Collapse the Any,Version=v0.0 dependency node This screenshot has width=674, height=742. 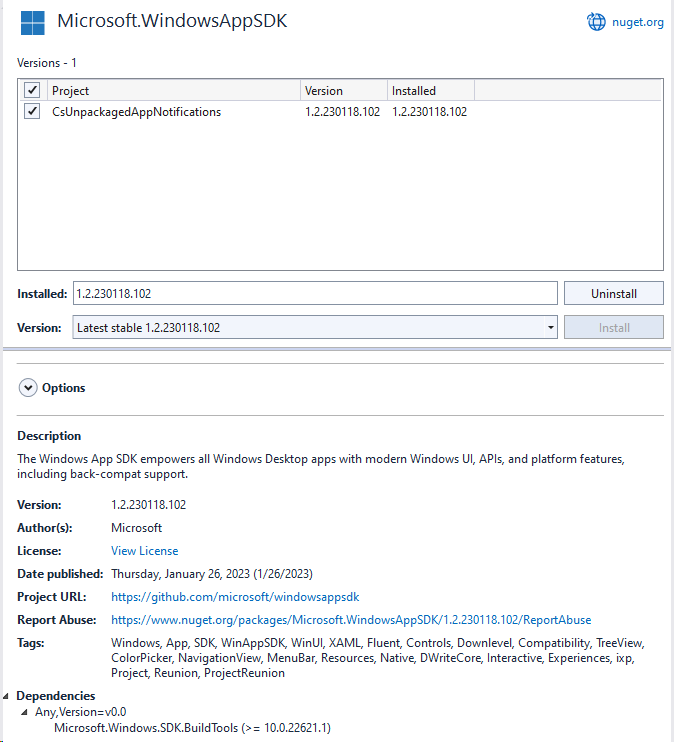click(x=24, y=712)
